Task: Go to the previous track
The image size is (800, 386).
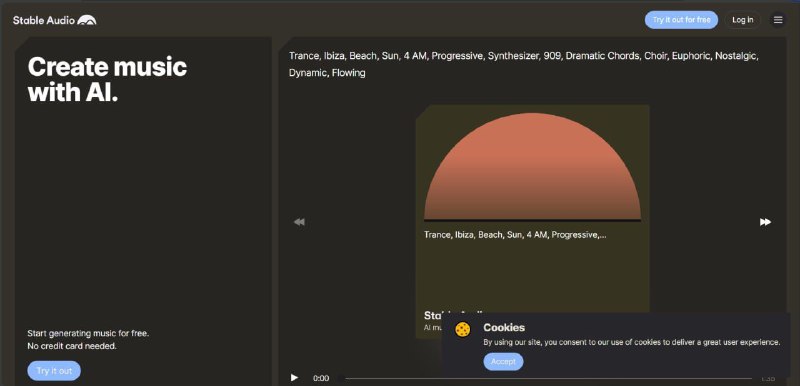Action: (x=299, y=222)
